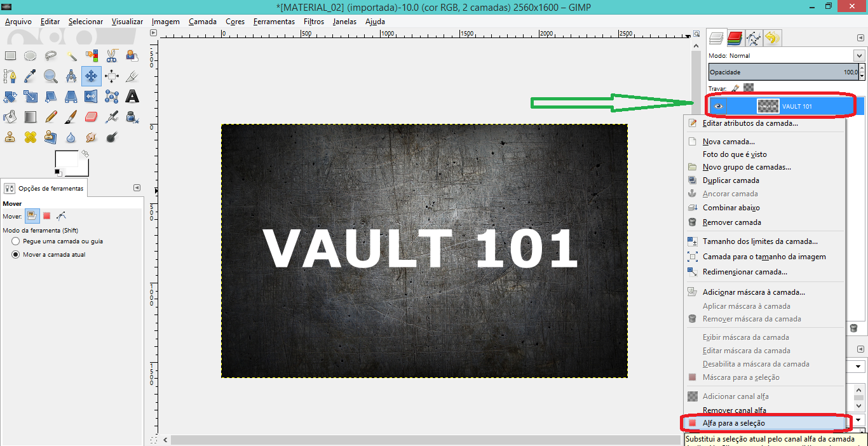Click the foreground color swatch

pos(66,160)
